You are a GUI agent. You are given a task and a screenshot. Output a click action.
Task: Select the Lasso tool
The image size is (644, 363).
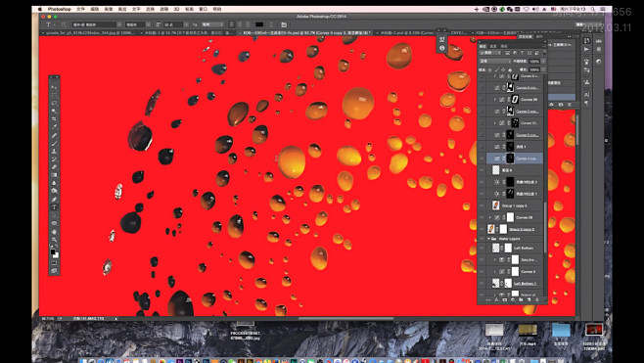[x=54, y=103]
